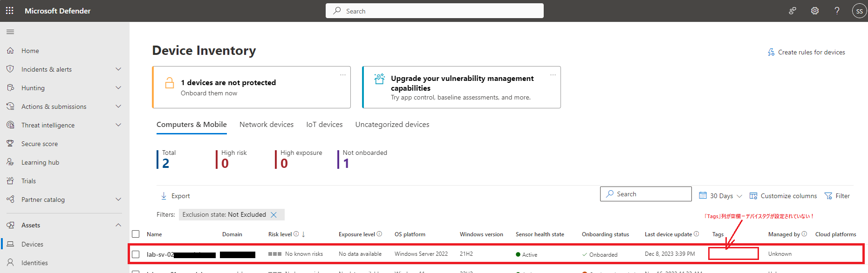Expand Threat intelligence chevron

point(118,125)
